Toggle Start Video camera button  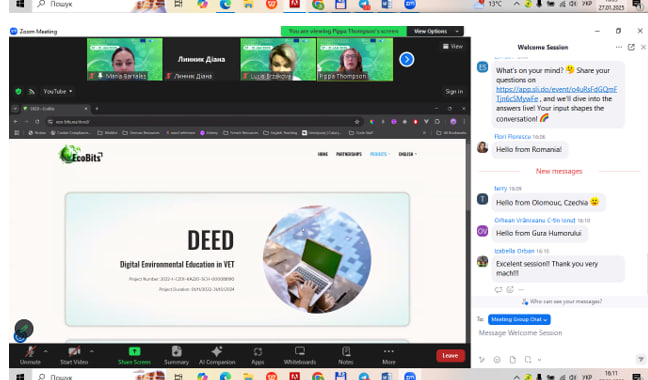coord(74,356)
